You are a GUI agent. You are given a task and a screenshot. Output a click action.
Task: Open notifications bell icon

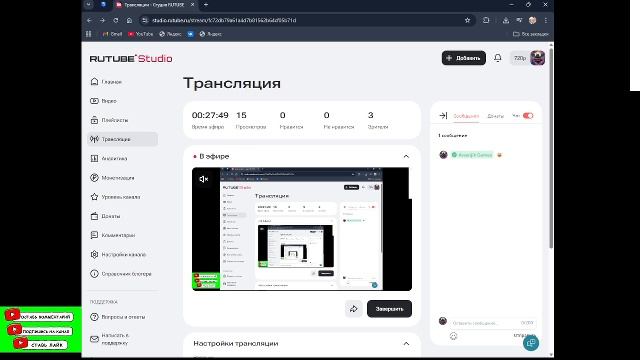pos(498,58)
